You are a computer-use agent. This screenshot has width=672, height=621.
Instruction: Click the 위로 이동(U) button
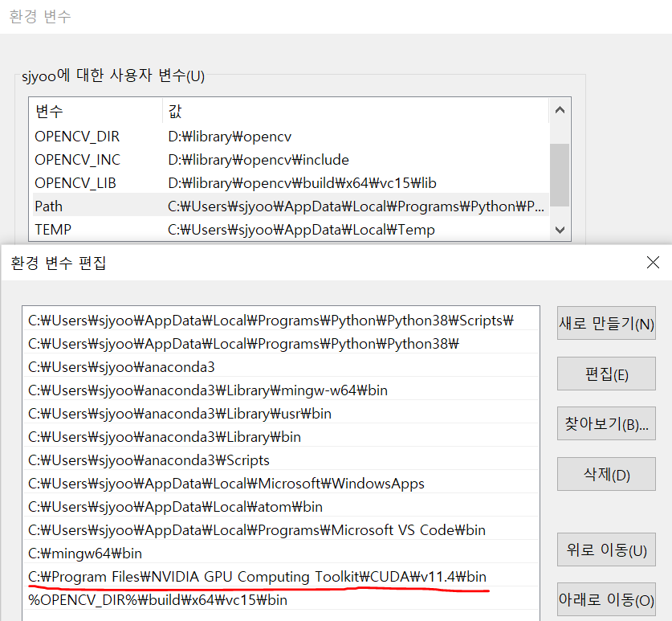point(606,550)
